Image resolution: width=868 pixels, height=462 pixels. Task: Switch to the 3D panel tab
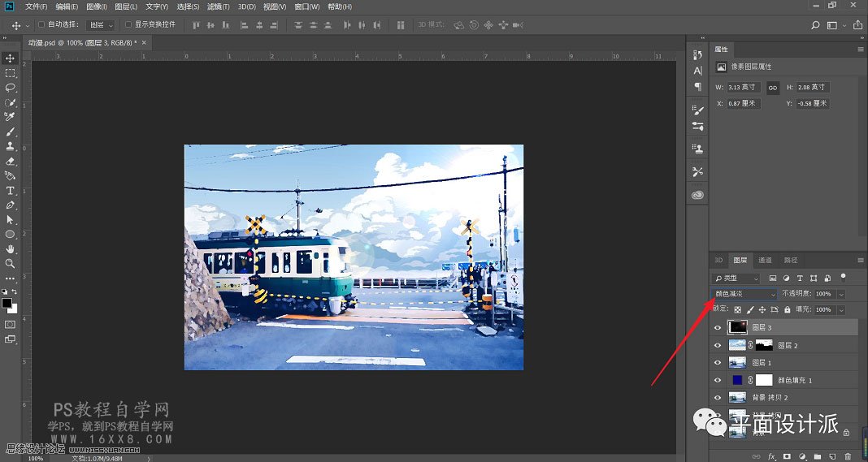(x=718, y=260)
